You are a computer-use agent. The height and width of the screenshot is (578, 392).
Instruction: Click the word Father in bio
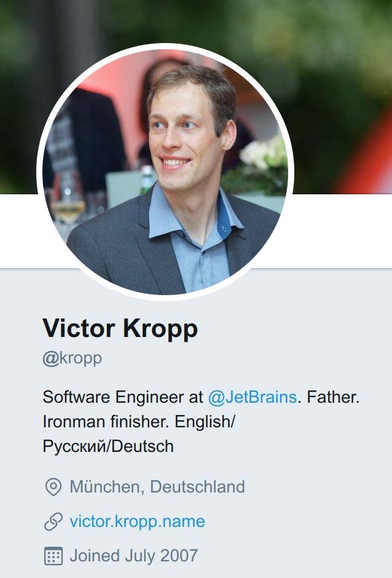[332, 397]
